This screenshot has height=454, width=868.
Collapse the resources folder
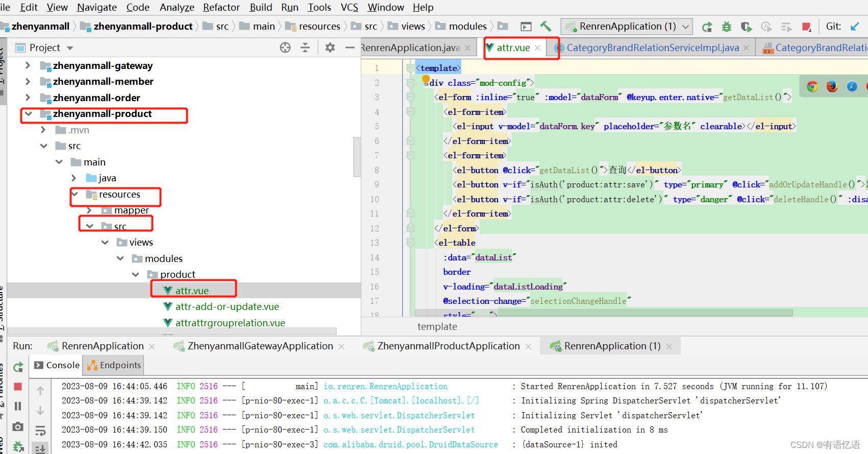(x=75, y=194)
